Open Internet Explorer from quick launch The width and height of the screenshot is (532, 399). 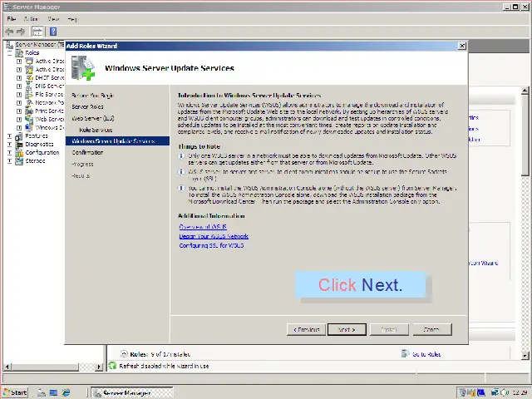66,392
